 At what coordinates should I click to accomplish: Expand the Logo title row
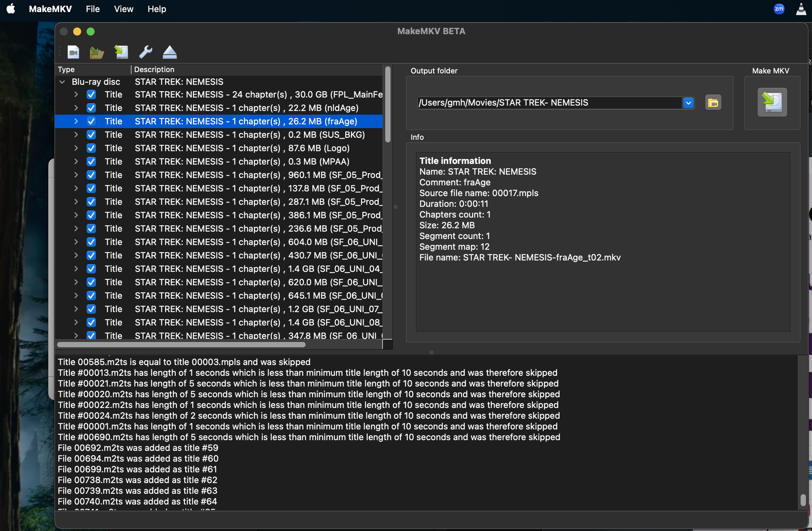click(x=76, y=148)
